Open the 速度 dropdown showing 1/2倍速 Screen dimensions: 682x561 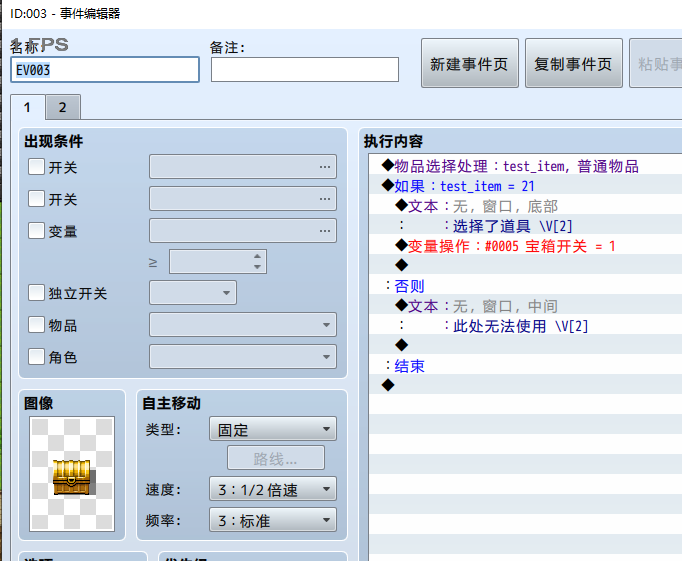click(x=273, y=489)
